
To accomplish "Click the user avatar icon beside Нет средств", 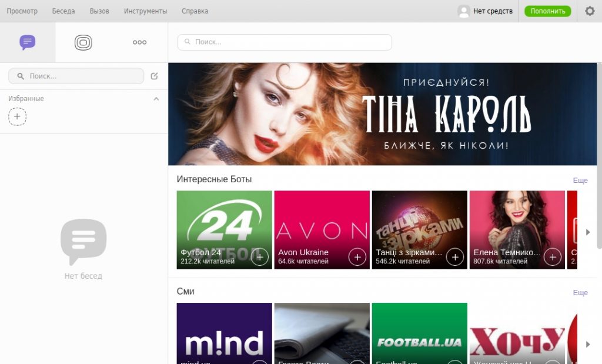I will (464, 11).
